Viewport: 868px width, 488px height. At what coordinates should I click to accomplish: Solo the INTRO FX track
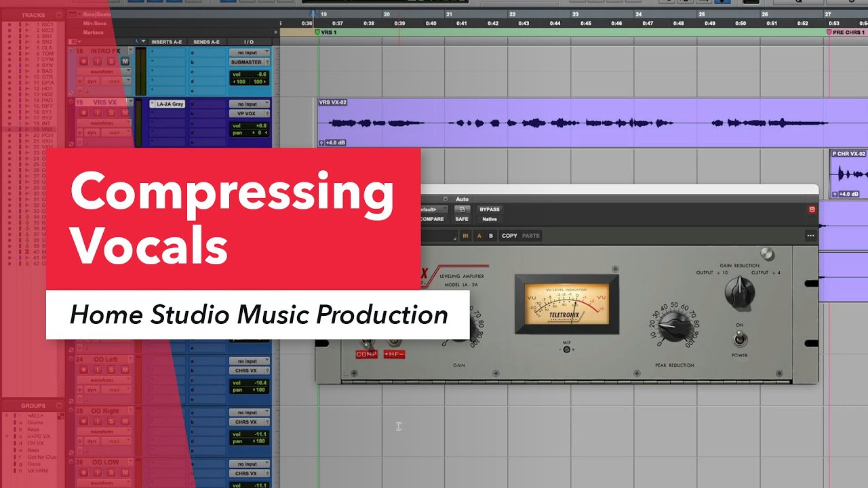click(111, 62)
